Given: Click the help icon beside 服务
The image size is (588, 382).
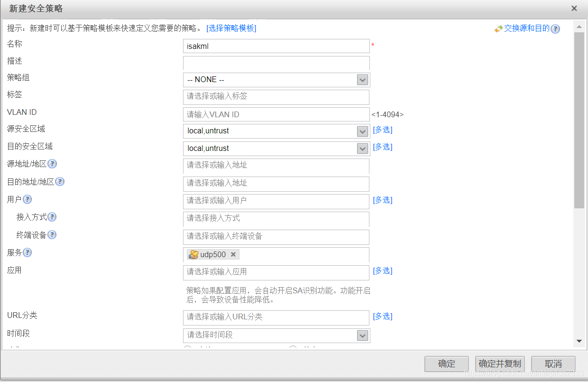Looking at the screenshot, I should point(27,253).
